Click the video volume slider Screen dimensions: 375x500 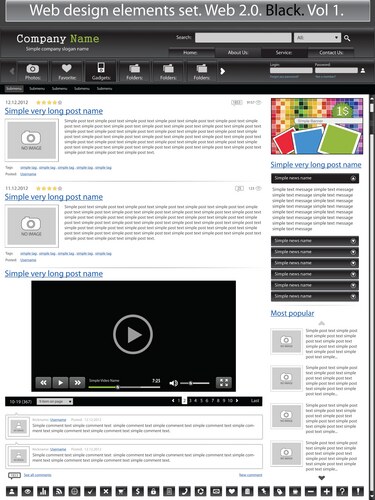pos(195,383)
